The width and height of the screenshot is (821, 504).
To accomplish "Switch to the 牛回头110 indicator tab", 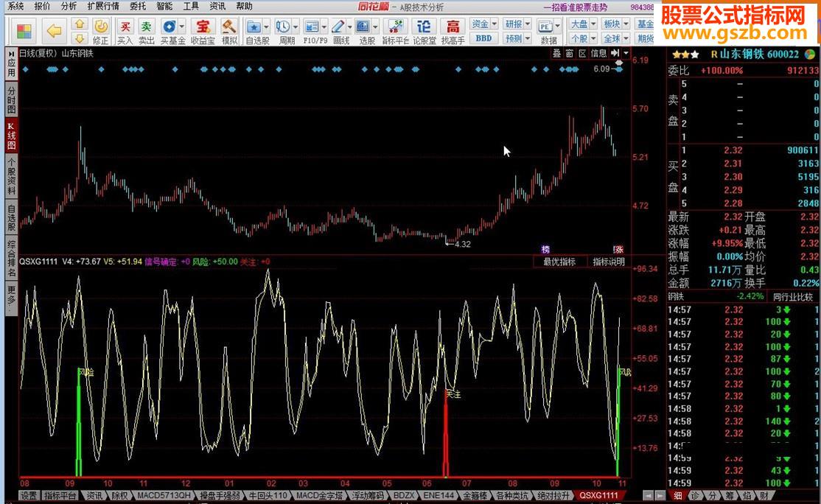I will point(268,495).
